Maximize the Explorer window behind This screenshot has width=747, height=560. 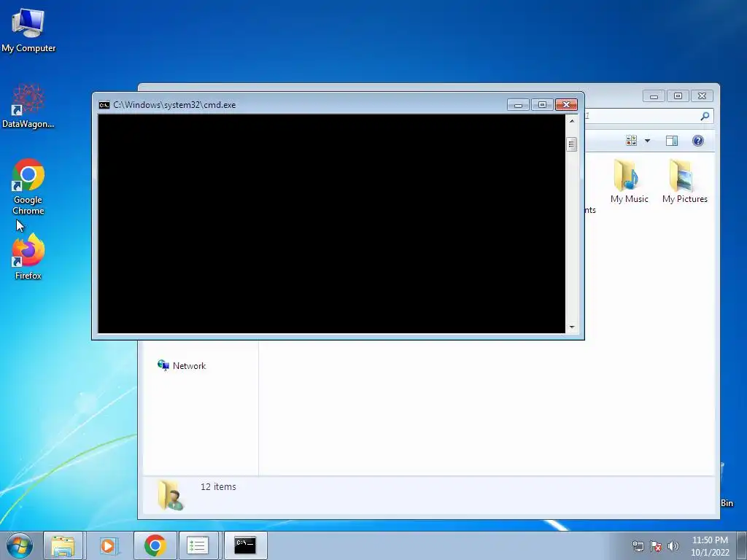pyautogui.click(x=678, y=96)
